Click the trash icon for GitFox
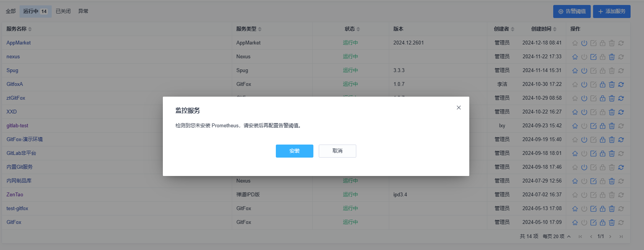The image size is (644, 250). pos(611,222)
